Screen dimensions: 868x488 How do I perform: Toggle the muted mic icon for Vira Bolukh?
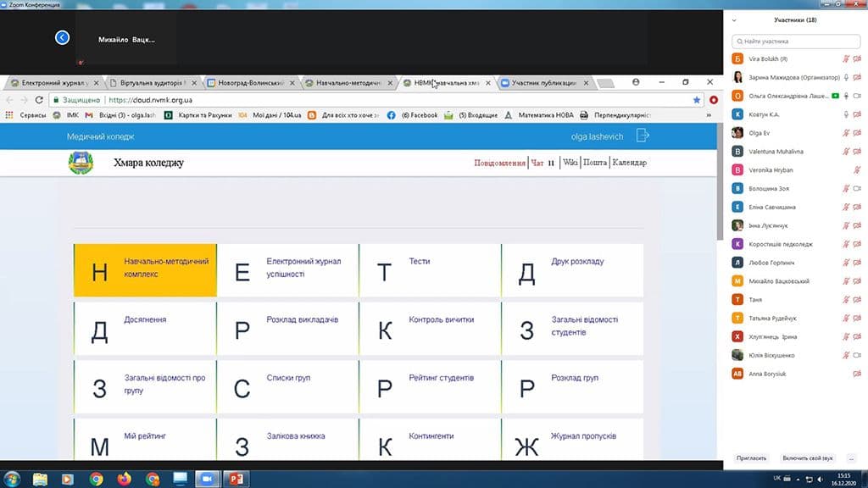[846, 58]
